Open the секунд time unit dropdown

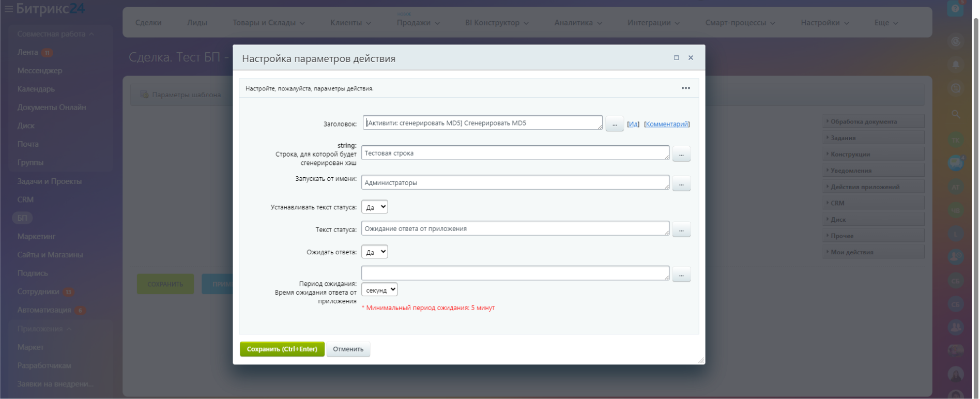[379, 290]
